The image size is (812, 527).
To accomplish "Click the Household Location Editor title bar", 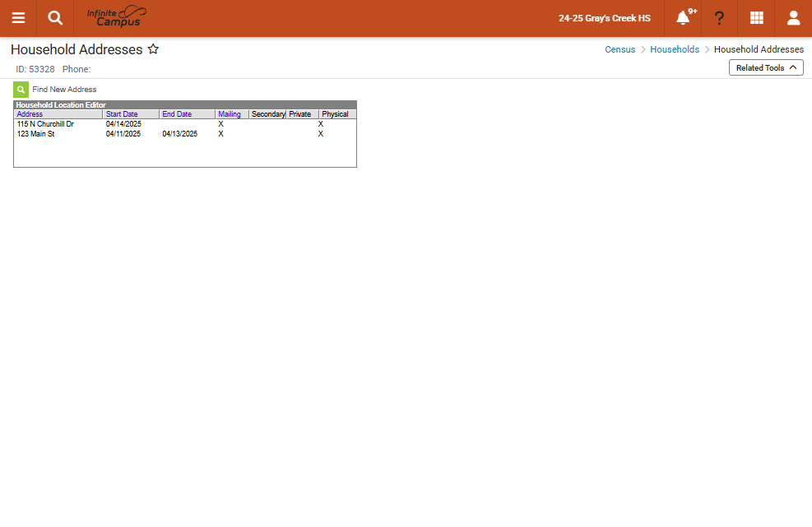I will point(185,105).
